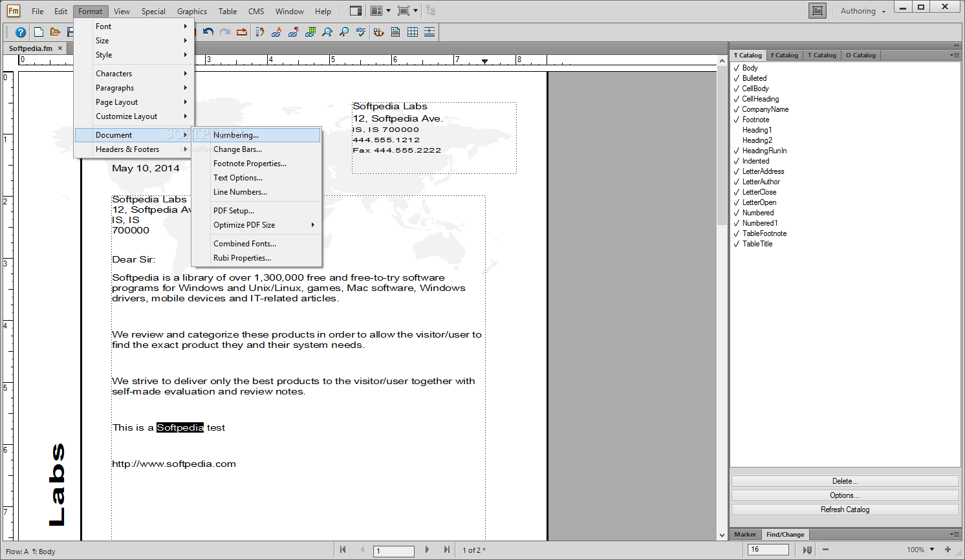Click the Heading1 catalog entry
Viewport: 965px width, 560px height.
(x=757, y=130)
